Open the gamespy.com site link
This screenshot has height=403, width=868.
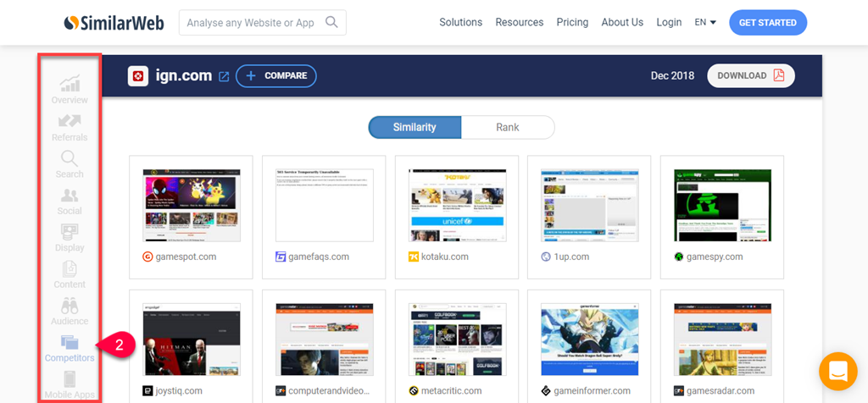[715, 257]
